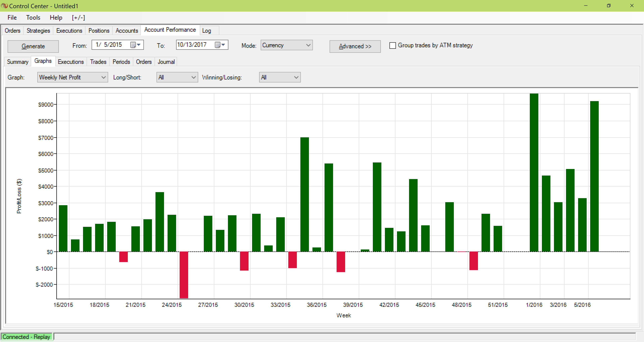
Task: Switch to the Summary sub-tab
Action: [x=17, y=62]
